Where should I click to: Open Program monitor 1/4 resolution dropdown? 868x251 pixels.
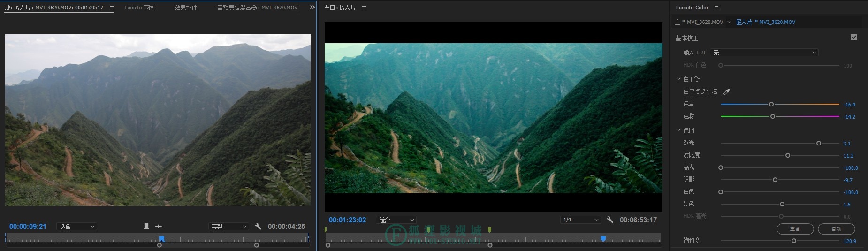[x=581, y=220]
